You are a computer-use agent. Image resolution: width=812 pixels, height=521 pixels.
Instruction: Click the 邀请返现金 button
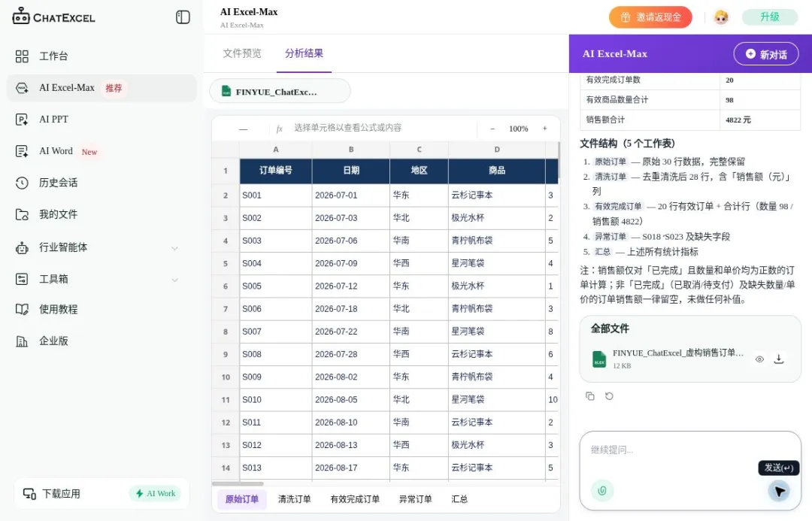coord(650,17)
